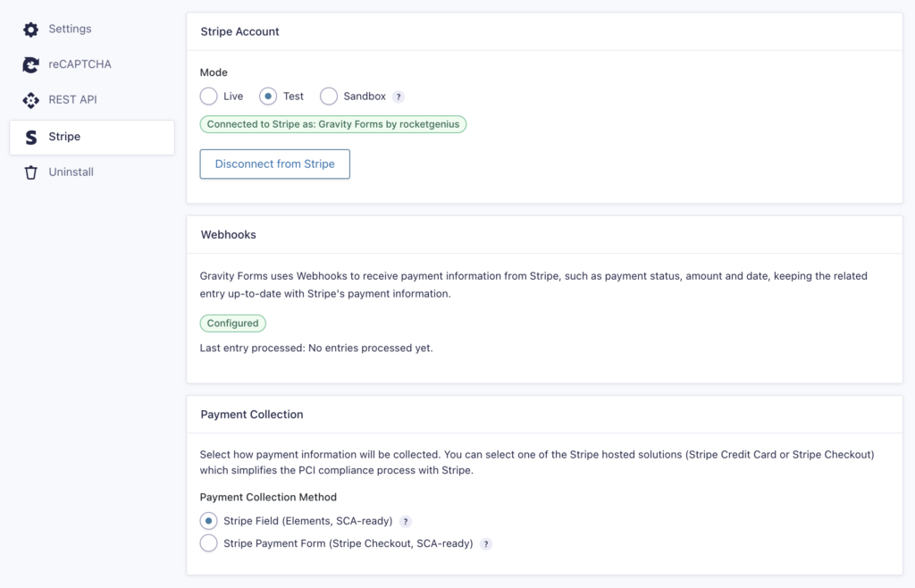Viewport: 915px width, 588px height.
Task: Click Disconnect from Stripe button
Action: tap(275, 164)
